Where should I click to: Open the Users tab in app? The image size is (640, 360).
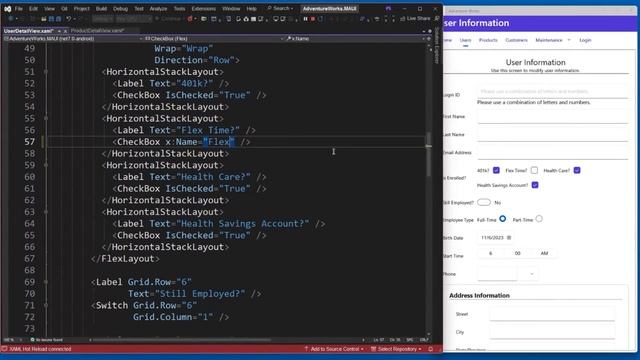click(x=465, y=40)
